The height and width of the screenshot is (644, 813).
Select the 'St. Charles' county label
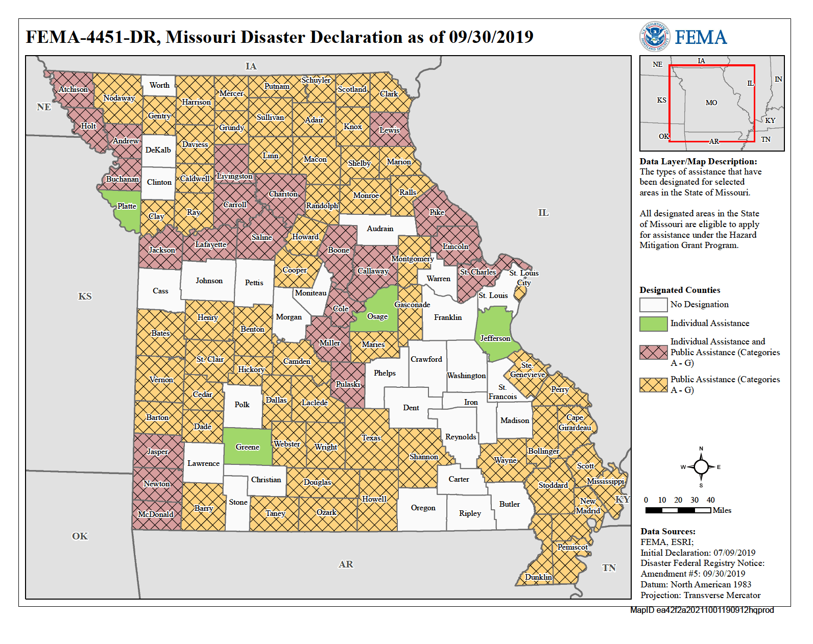pos(478,272)
